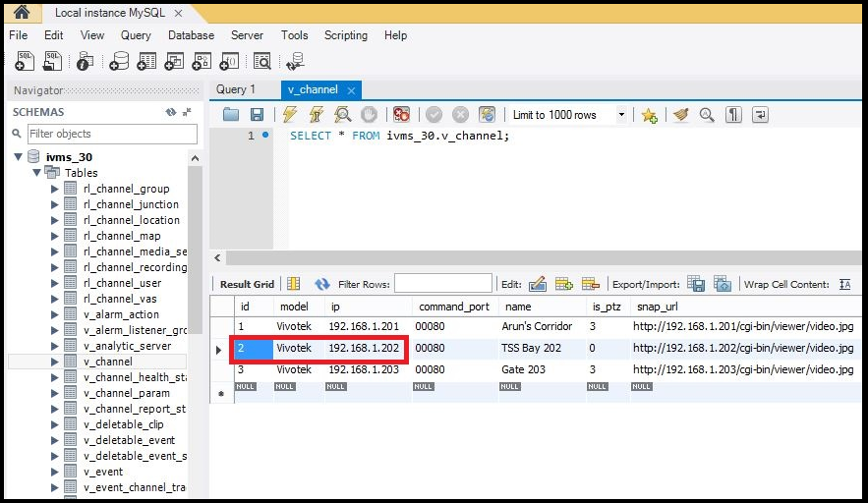Close the v_channel tab
Image resolution: width=868 pixels, height=503 pixels.
click(351, 90)
